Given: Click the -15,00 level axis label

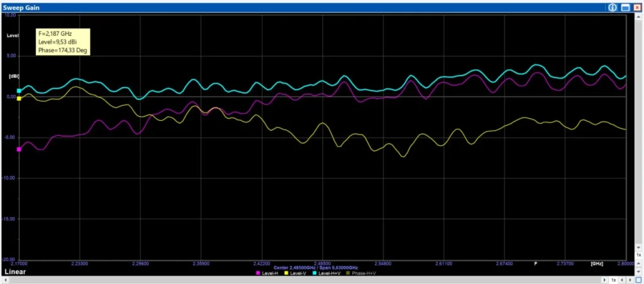Looking at the screenshot, I should pos(9,219).
